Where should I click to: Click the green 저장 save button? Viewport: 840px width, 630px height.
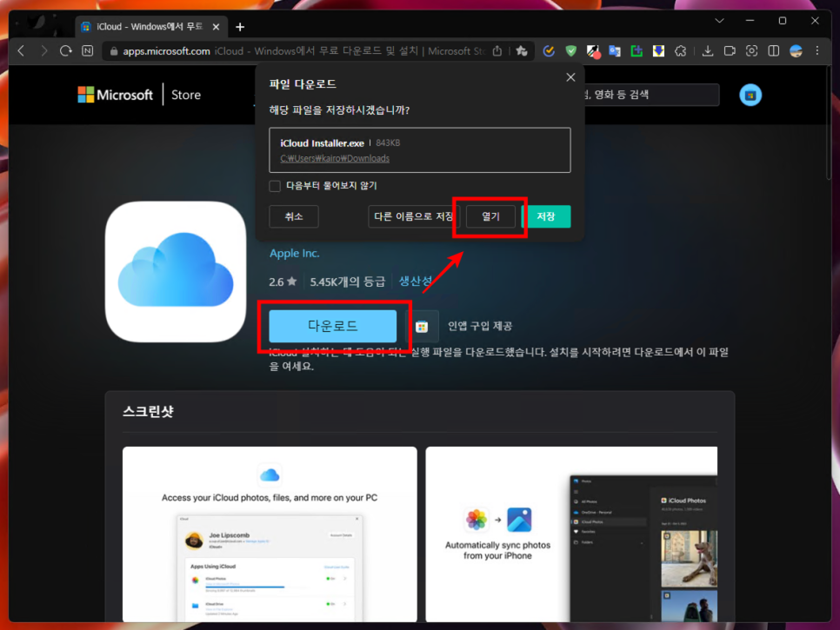point(546,216)
